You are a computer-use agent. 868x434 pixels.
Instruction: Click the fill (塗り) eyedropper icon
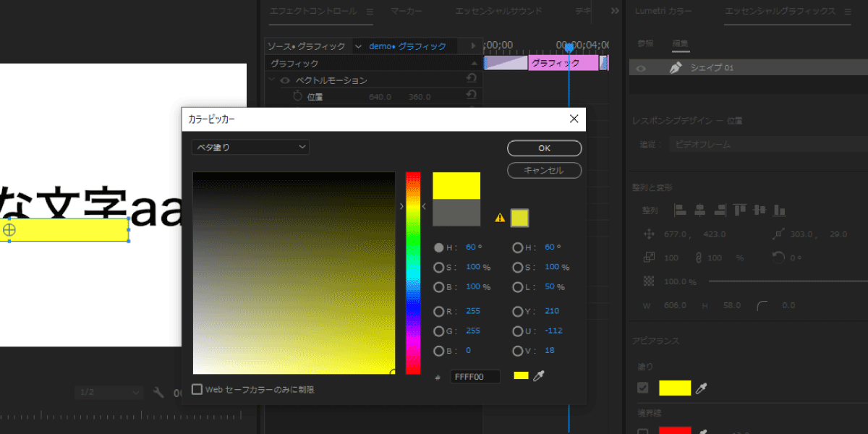[701, 388]
